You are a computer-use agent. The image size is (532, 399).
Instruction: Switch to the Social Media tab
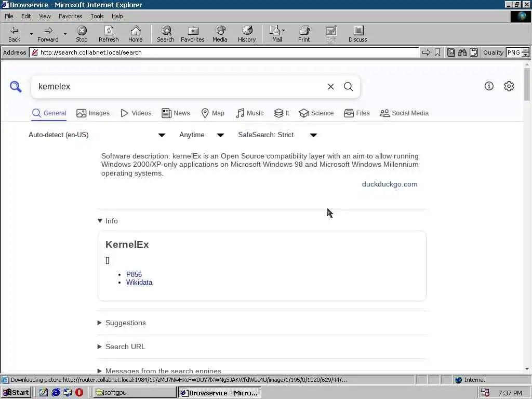404,113
